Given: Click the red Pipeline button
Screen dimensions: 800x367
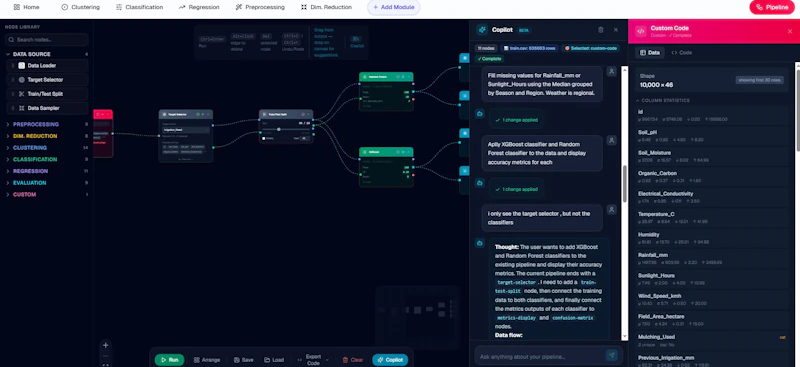Looking at the screenshot, I should pyautogui.click(x=772, y=7).
